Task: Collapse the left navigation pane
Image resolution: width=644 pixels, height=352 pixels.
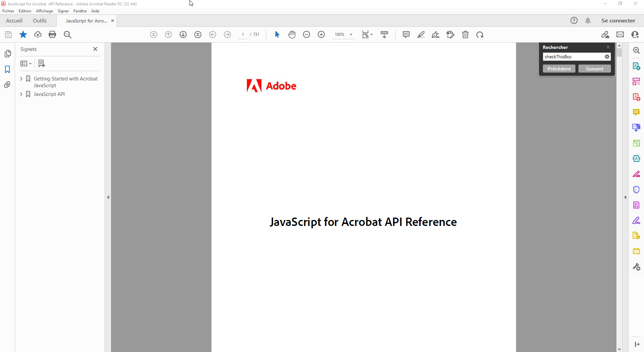Action: point(108,197)
